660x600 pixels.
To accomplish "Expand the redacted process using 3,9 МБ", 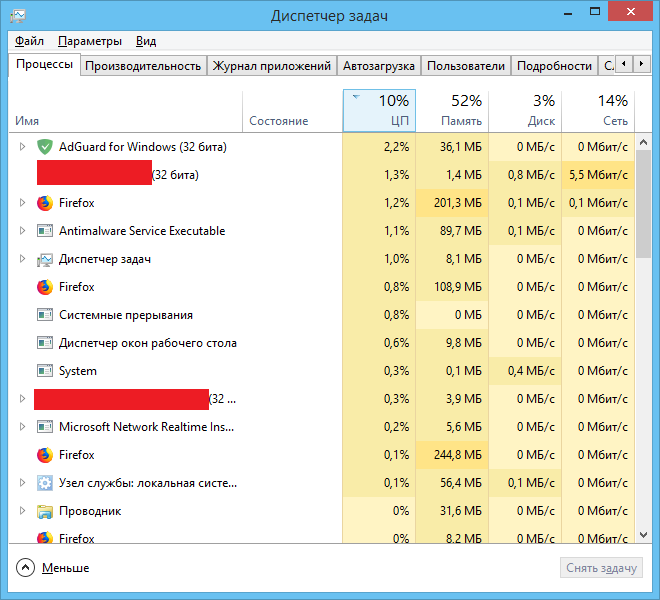I will pos(22,399).
